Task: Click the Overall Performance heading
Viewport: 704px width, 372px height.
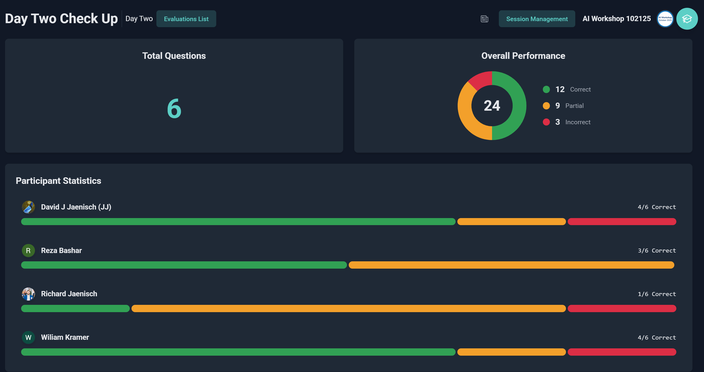Action: [x=523, y=56]
